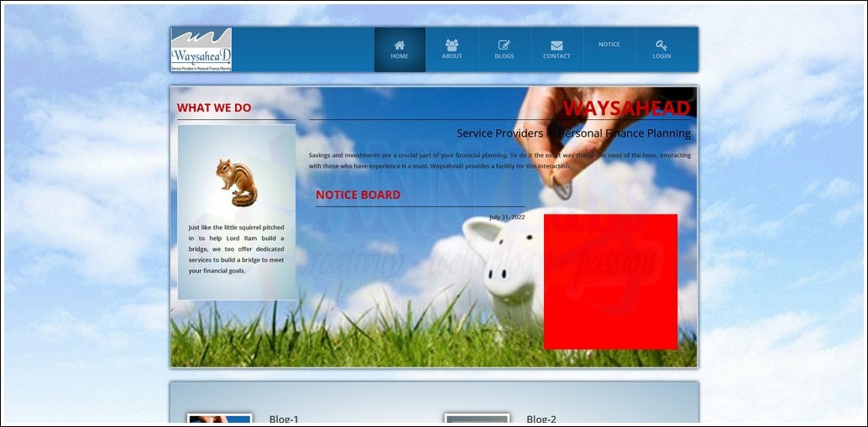Screen dimensions: 868x427
Task: Click the Service Providers tagline under the title
Action: point(573,133)
